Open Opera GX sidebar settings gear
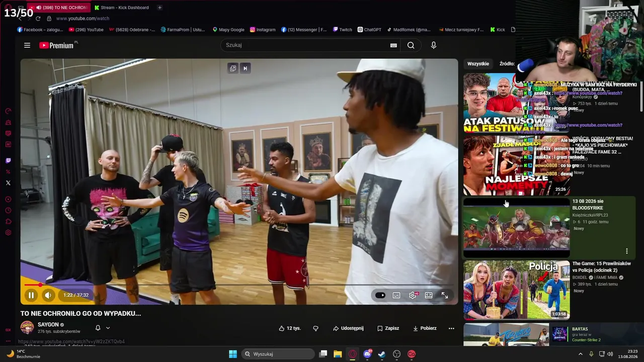The image size is (644, 362). click(x=8, y=233)
